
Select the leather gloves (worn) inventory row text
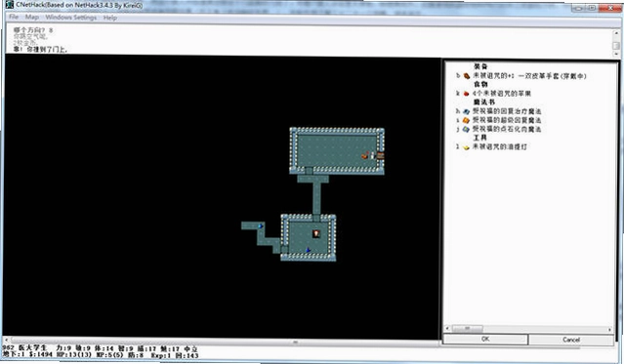pyautogui.click(x=529, y=76)
